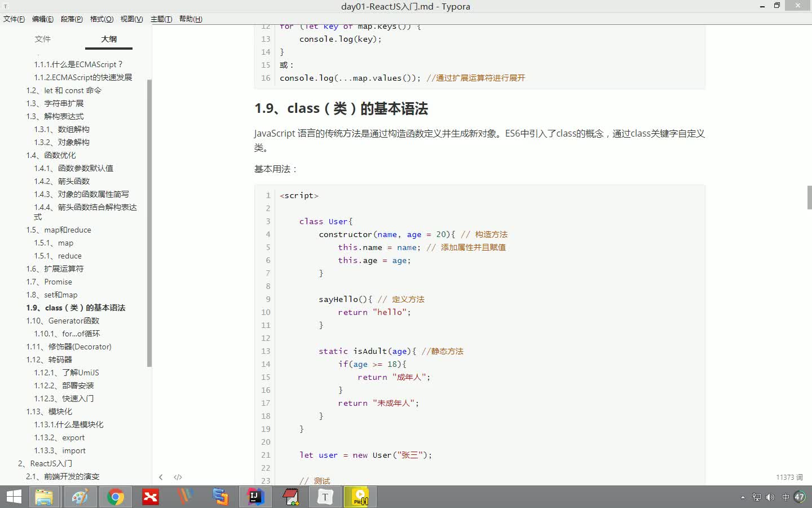Screen dimensions: 812x508
Task: Go to 1.8、set和map outline item
Action: 52,295
